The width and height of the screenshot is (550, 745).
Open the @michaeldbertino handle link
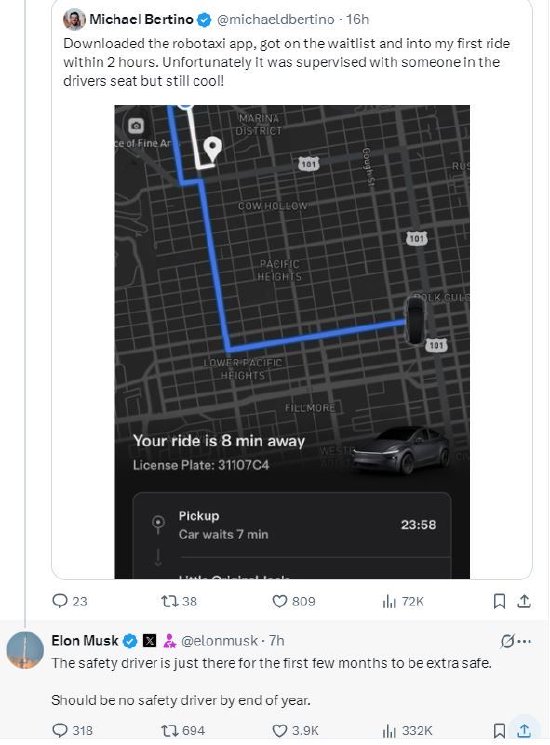[x=275, y=19]
